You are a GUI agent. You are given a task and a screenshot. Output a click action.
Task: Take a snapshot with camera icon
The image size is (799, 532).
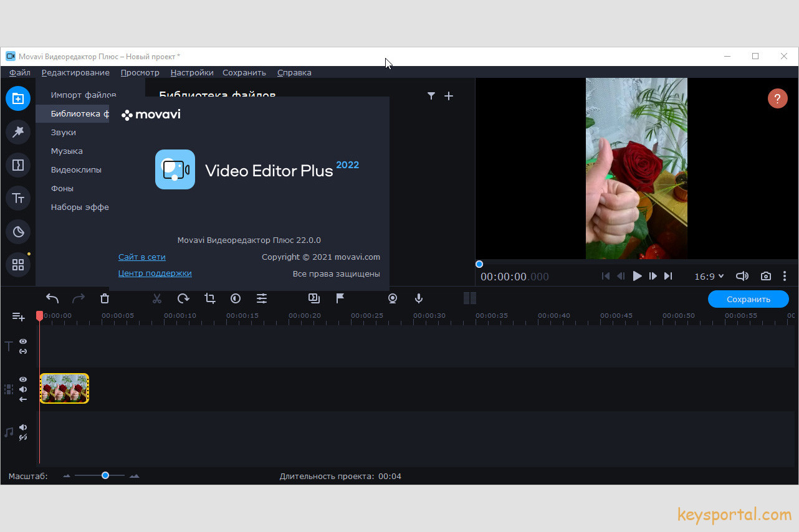click(x=765, y=276)
